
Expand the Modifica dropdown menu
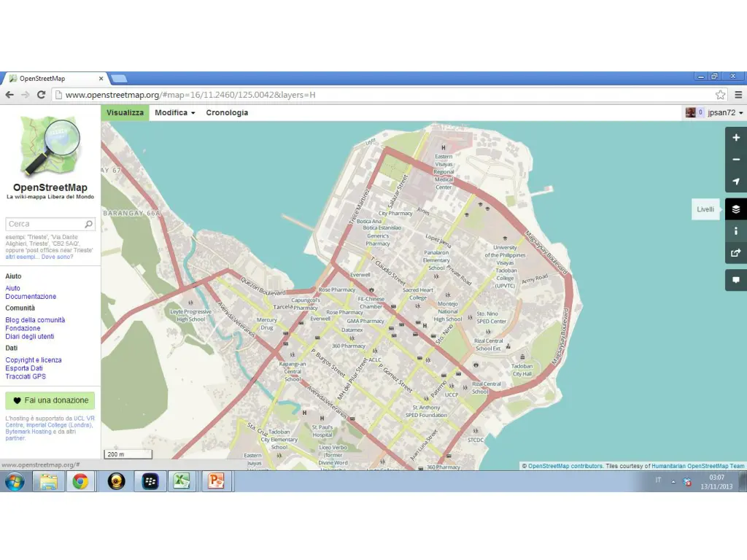[175, 112]
